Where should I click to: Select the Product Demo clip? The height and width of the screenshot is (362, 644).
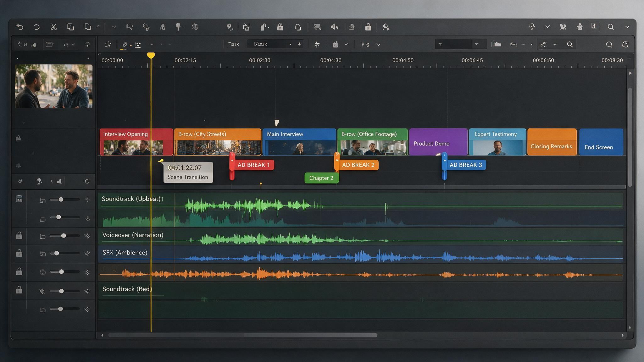coord(438,142)
